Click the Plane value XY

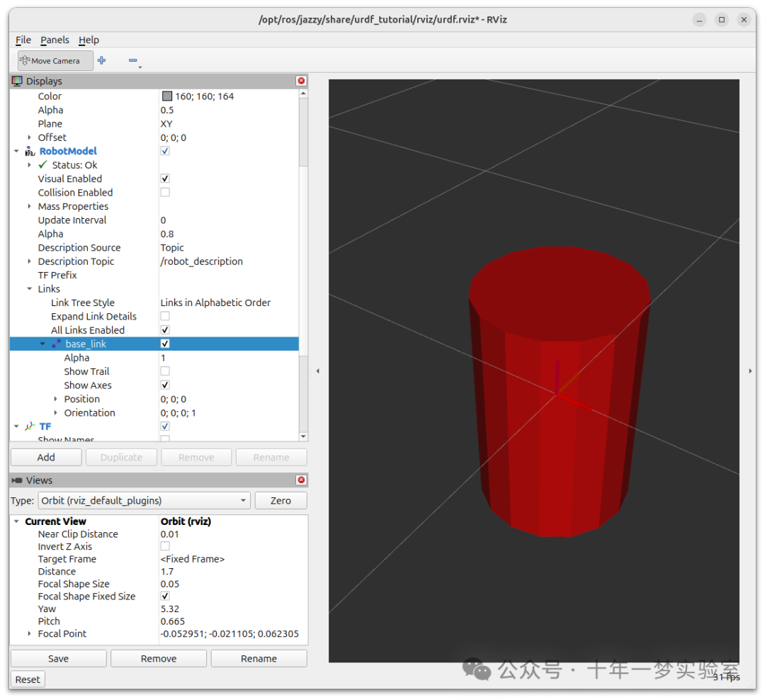(166, 123)
